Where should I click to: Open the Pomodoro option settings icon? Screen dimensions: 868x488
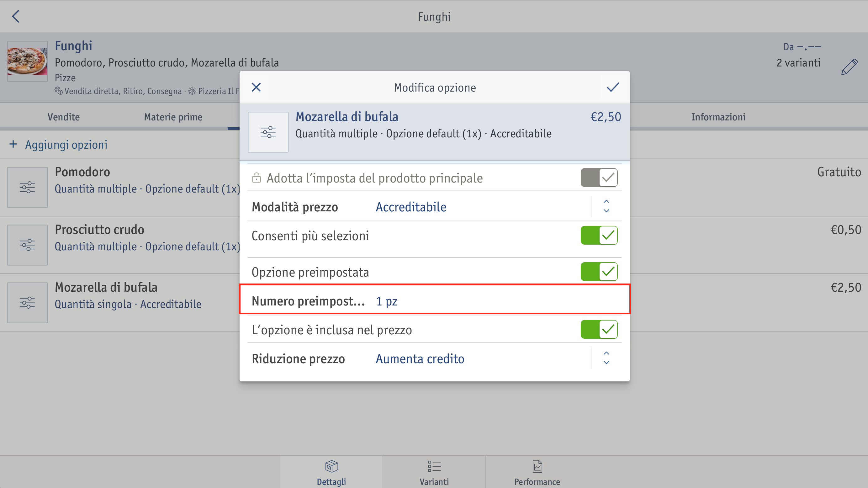pos(27,187)
